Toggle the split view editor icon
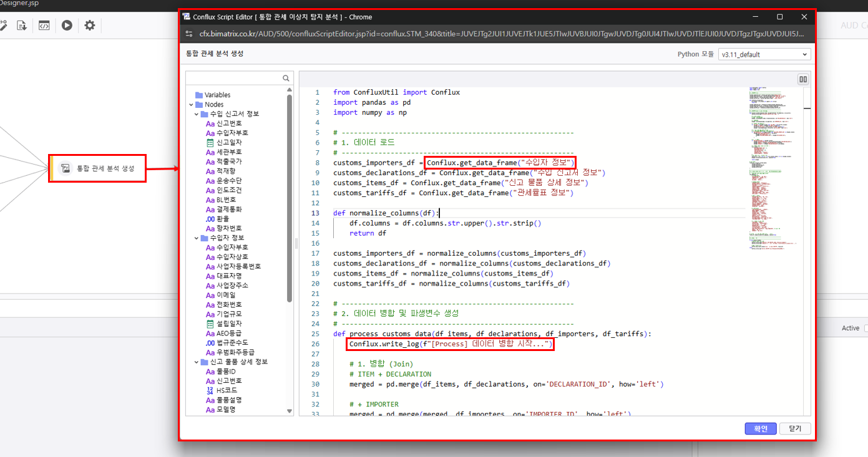This screenshot has height=457, width=868. (803, 79)
